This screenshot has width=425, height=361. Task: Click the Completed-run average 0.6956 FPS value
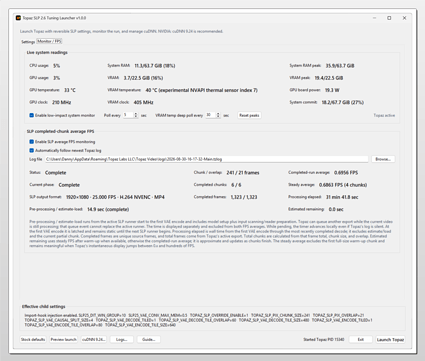click(346, 173)
